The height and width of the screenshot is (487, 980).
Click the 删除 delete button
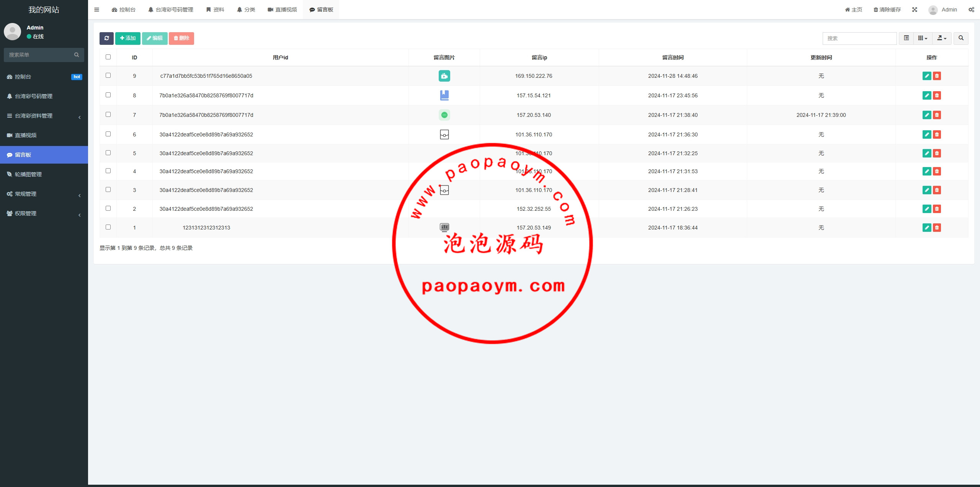[181, 38]
